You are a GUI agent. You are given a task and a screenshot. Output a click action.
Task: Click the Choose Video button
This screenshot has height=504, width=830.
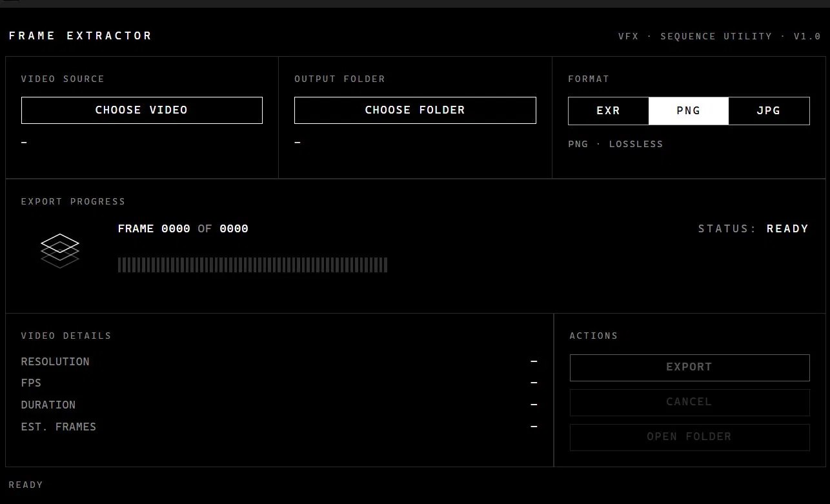(142, 110)
